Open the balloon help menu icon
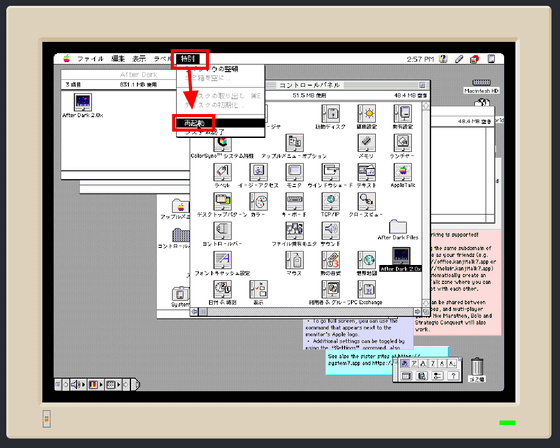Screen dimensions: 560x448 click(x=443, y=59)
